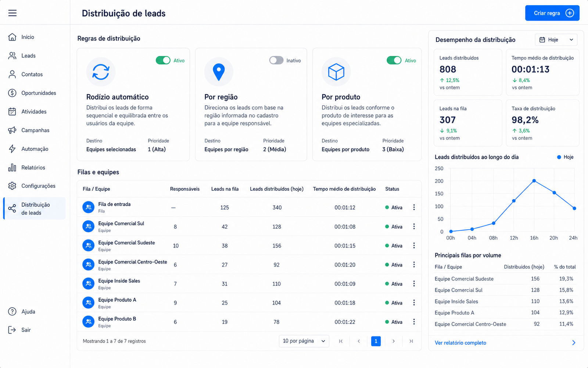Expand the 10 por página selector
Viewport: 588px width, 368px height.
304,341
